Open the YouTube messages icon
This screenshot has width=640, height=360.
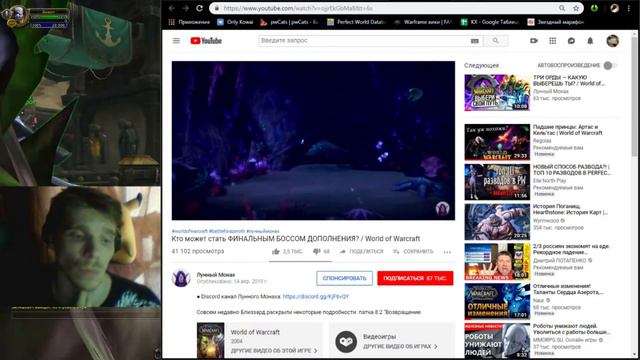[571, 41]
